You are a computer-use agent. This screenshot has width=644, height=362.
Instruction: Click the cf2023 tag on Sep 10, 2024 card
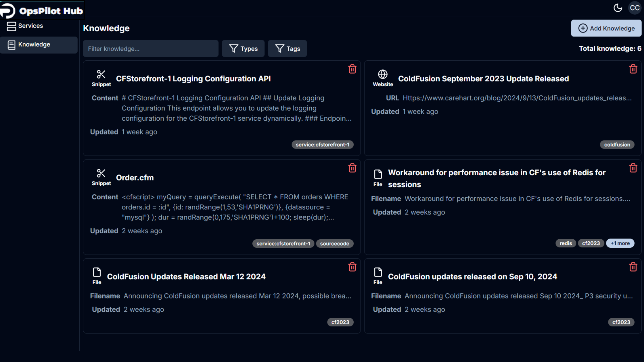621,322
